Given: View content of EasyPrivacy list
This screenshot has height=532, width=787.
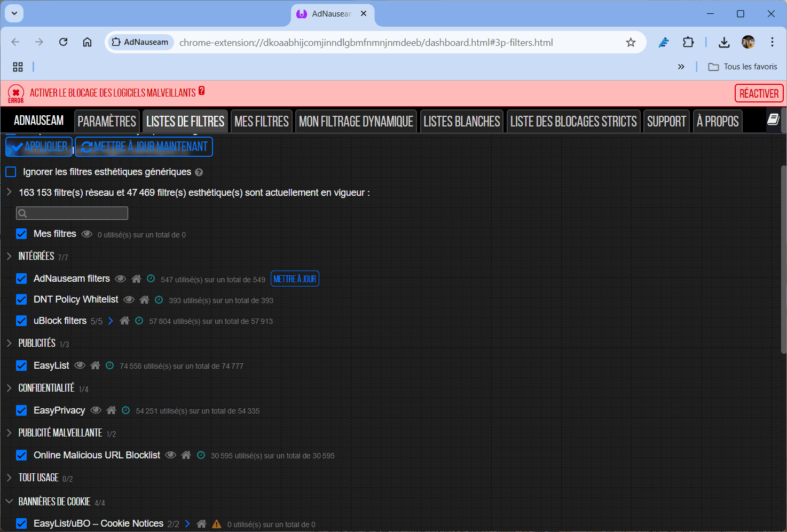Looking at the screenshot, I should point(96,410).
